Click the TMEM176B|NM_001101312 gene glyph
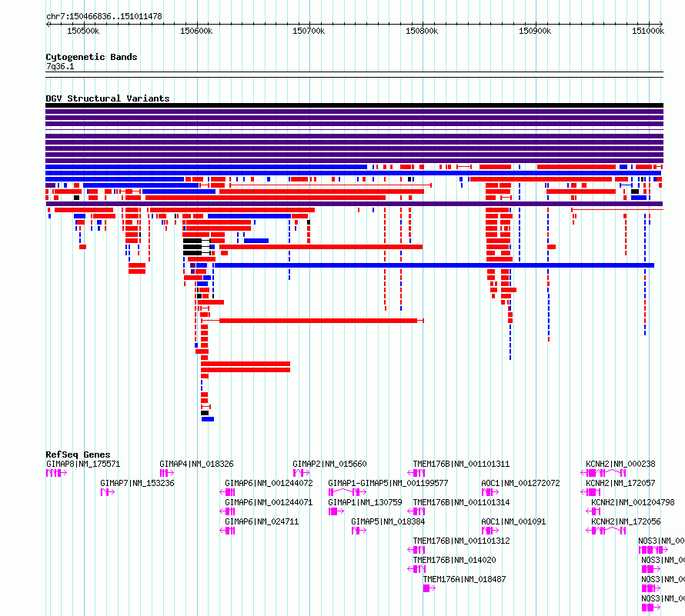 [x=416, y=550]
